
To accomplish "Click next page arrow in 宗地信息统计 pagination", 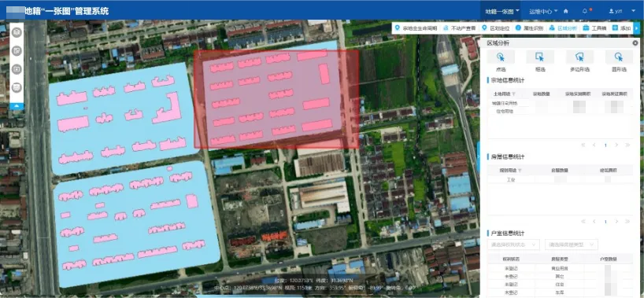I will tap(616, 145).
